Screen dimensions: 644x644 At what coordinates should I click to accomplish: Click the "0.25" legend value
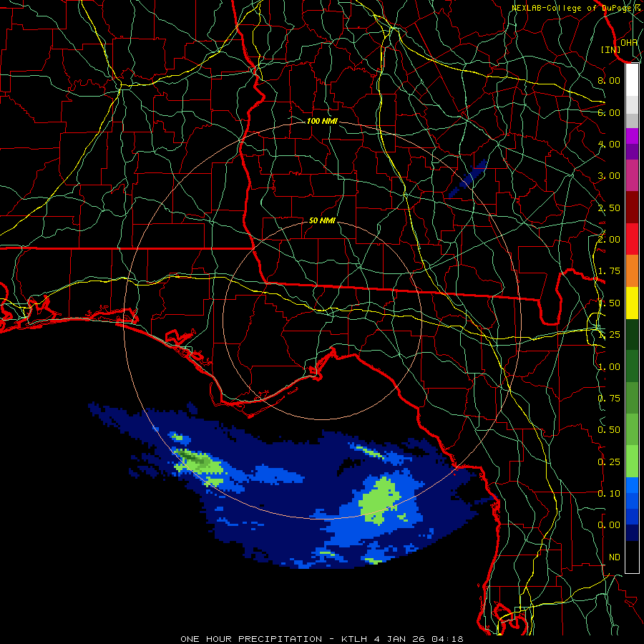click(609, 462)
